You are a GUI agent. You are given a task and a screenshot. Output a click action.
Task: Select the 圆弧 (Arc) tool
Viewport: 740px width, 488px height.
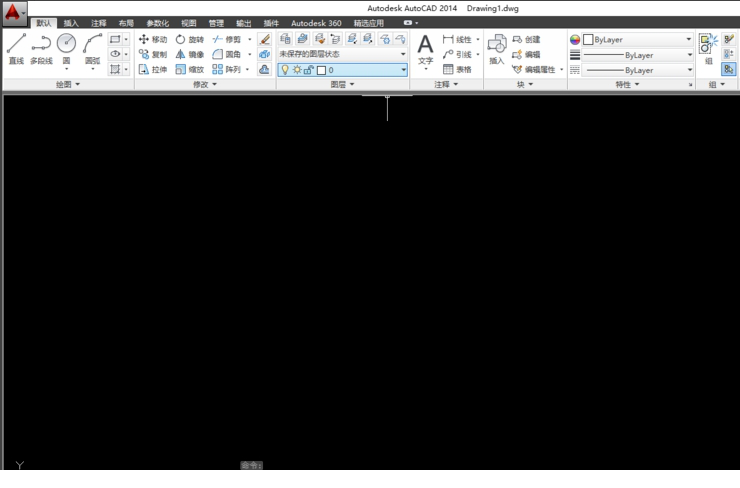tap(92, 49)
